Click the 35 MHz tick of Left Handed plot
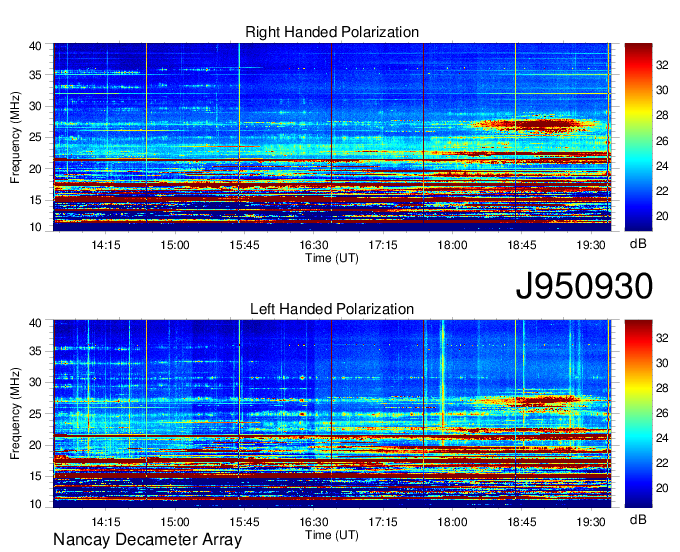Viewport: 680px width, 552px height. pyautogui.click(x=35, y=351)
